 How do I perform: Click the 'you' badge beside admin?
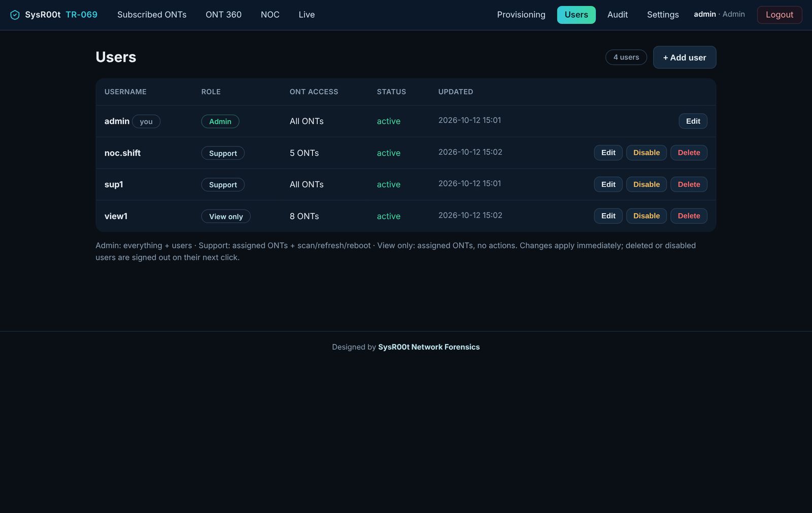pos(146,121)
